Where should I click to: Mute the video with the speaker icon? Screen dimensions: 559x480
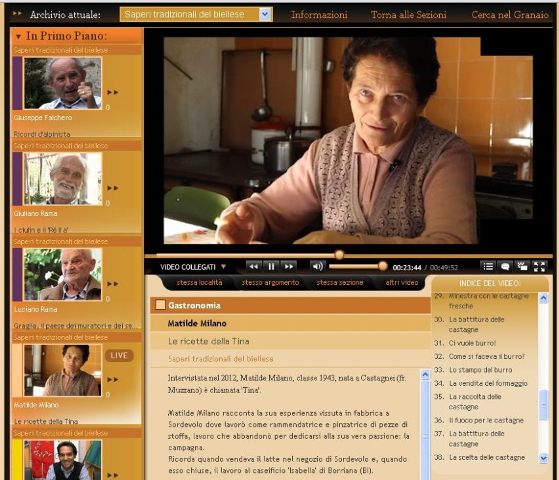(317, 266)
